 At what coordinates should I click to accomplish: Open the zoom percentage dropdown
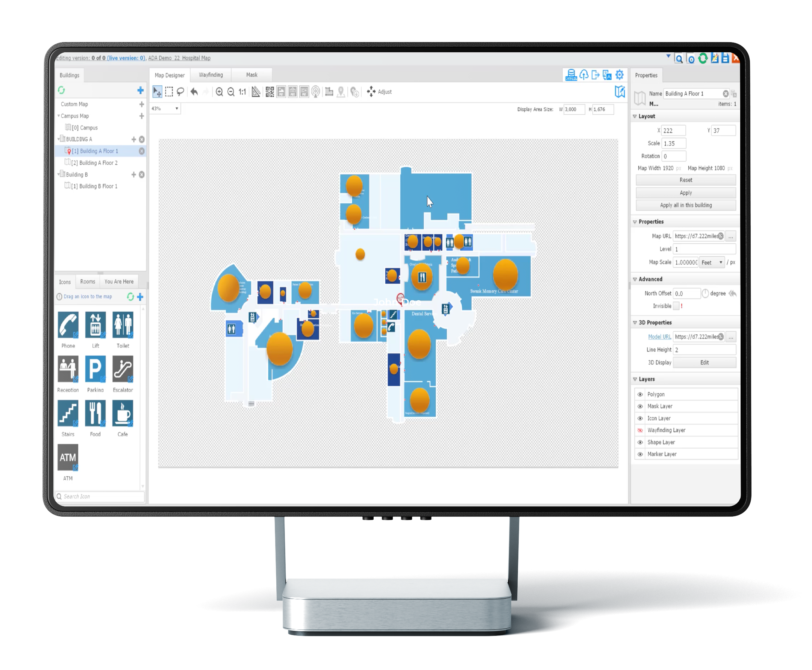(177, 109)
